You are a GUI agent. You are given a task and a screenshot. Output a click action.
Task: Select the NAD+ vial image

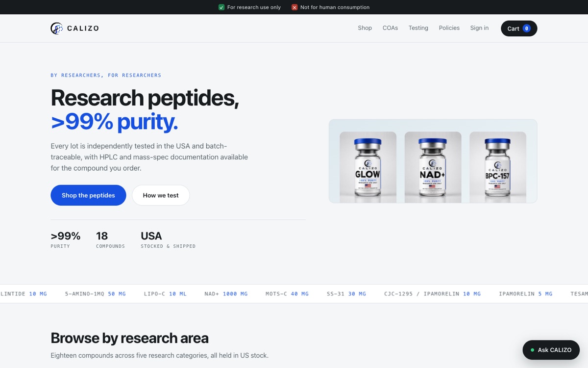pos(433,167)
